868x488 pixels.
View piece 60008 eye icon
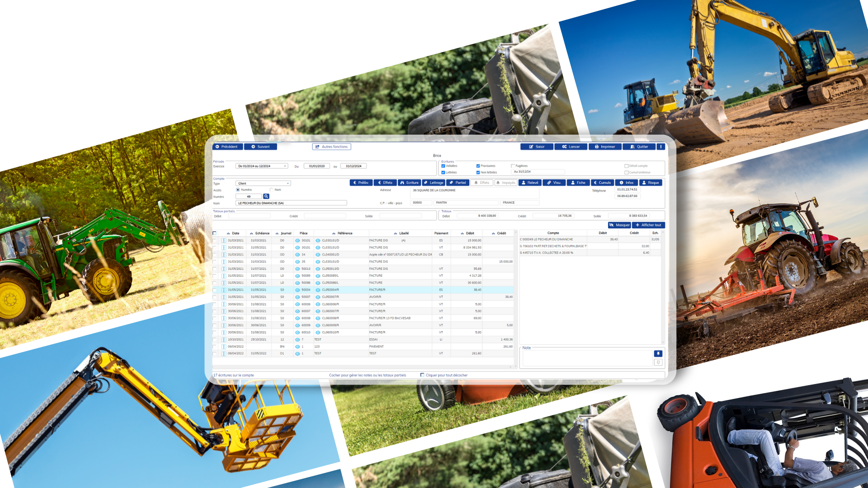(x=297, y=319)
